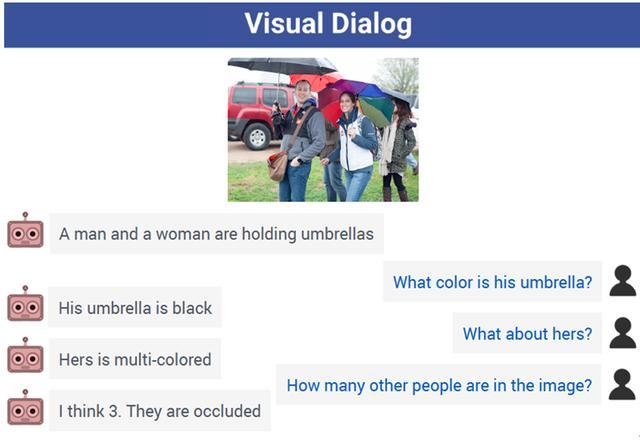The image size is (640, 444).
Task: Click the robot icon next to 'His umbrella is black'
Action: (25, 304)
